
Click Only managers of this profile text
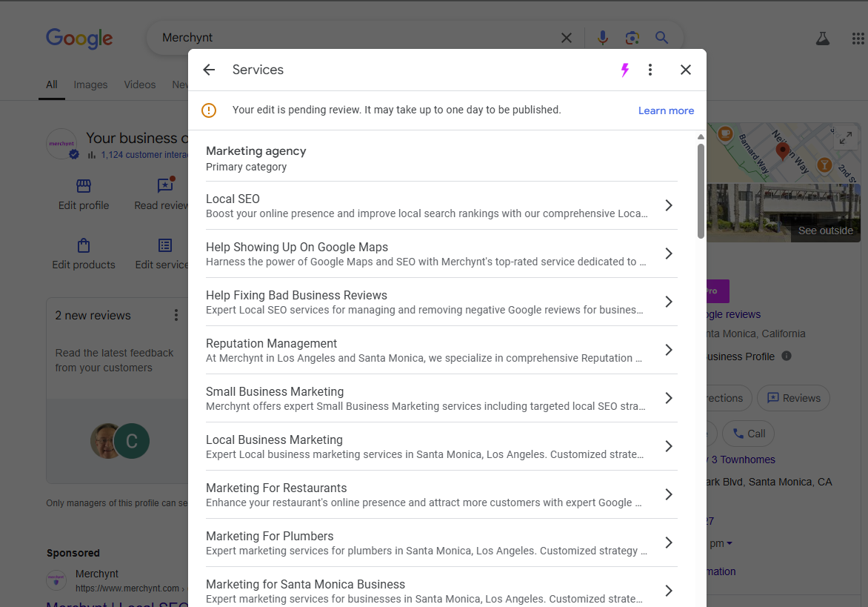pyautogui.click(x=117, y=503)
